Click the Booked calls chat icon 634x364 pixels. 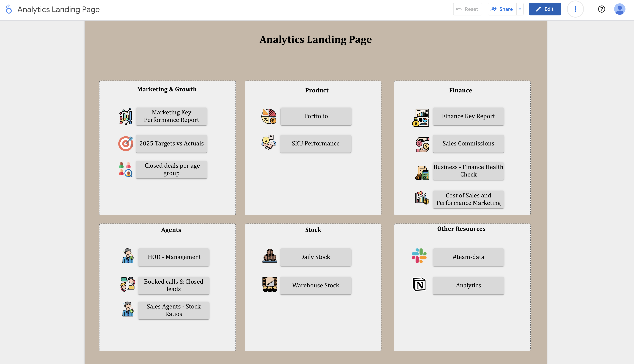click(x=128, y=284)
